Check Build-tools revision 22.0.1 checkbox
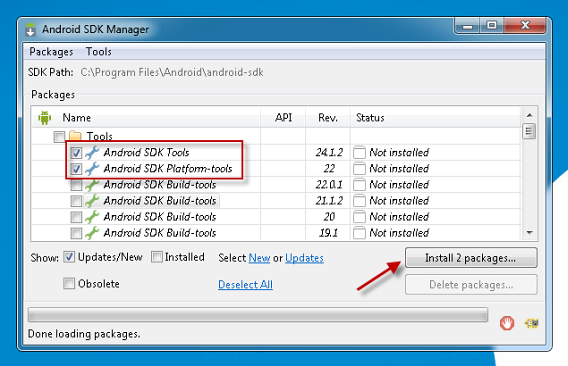The width and height of the screenshot is (568, 366). click(x=76, y=185)
